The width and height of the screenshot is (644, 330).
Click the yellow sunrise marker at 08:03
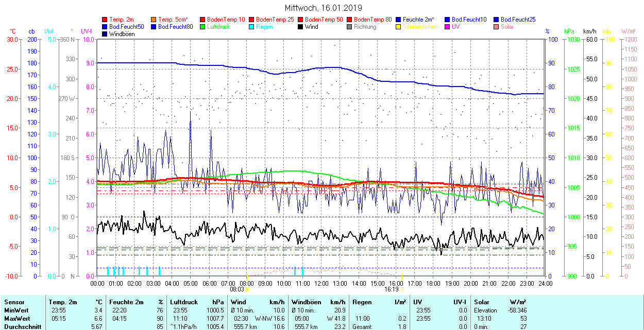pyautogui.click(x=247, y=289)
